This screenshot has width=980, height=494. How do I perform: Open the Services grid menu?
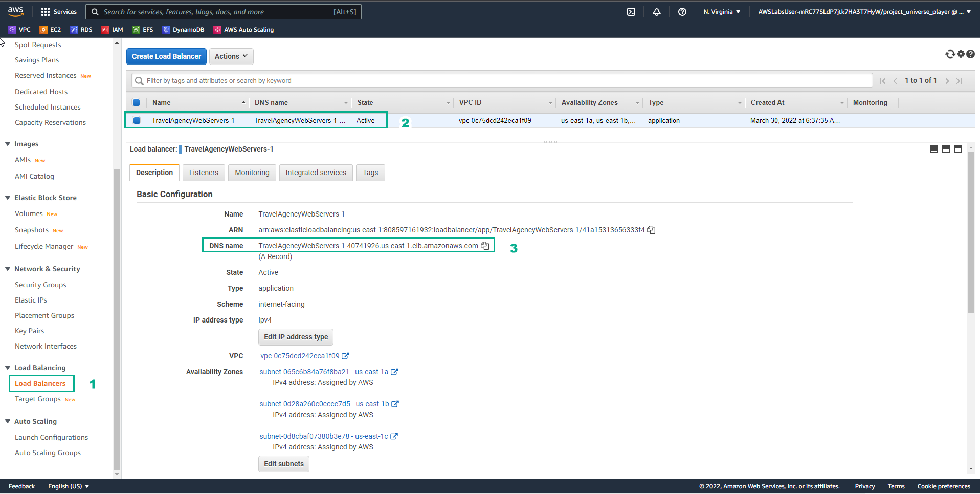[x=59, y=12]
